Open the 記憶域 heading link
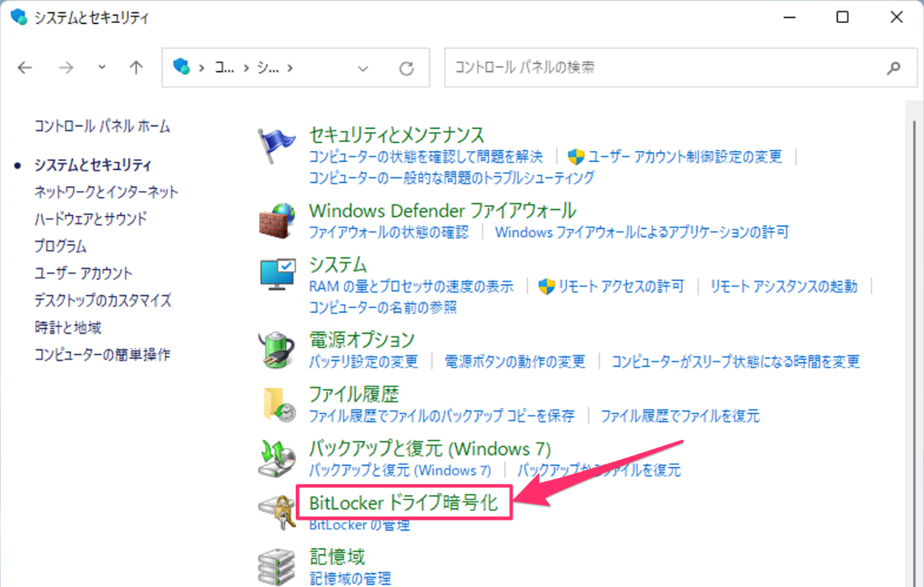The height and width of the screenshot is (587, 924). 337,557
